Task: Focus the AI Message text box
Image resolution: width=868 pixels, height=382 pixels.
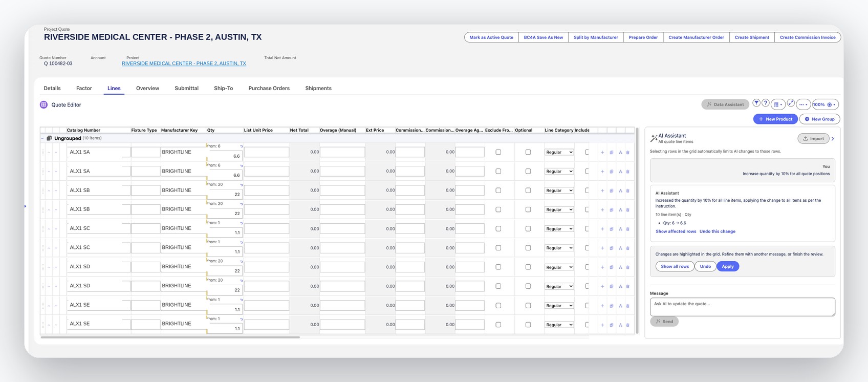Action: click(x=743, y=307)
